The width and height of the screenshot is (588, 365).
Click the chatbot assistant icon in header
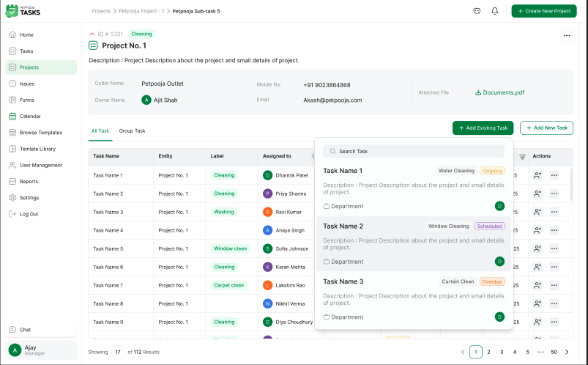tap(477, 11)
